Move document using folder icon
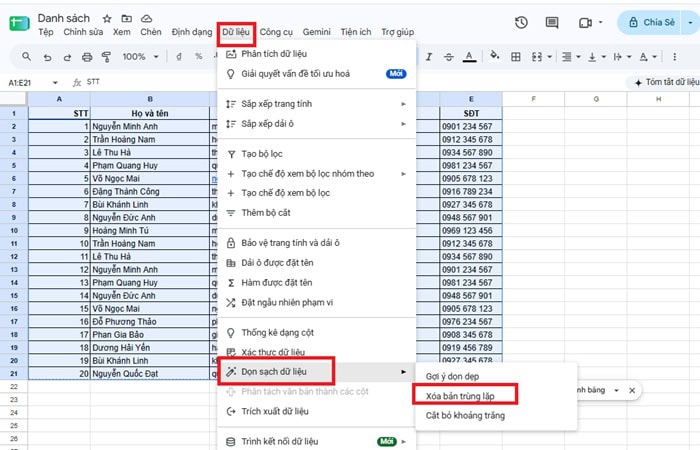 tap(127, 18)
